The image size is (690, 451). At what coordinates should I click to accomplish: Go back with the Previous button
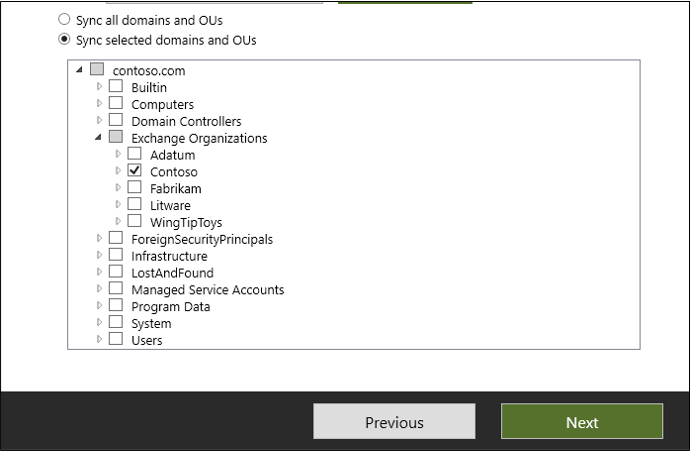point(394,422)
